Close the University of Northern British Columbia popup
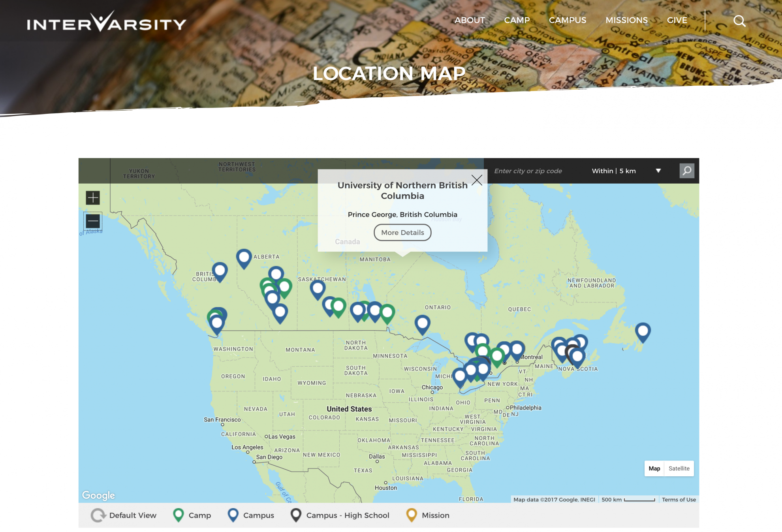782x532 pixels. (477, 180)
